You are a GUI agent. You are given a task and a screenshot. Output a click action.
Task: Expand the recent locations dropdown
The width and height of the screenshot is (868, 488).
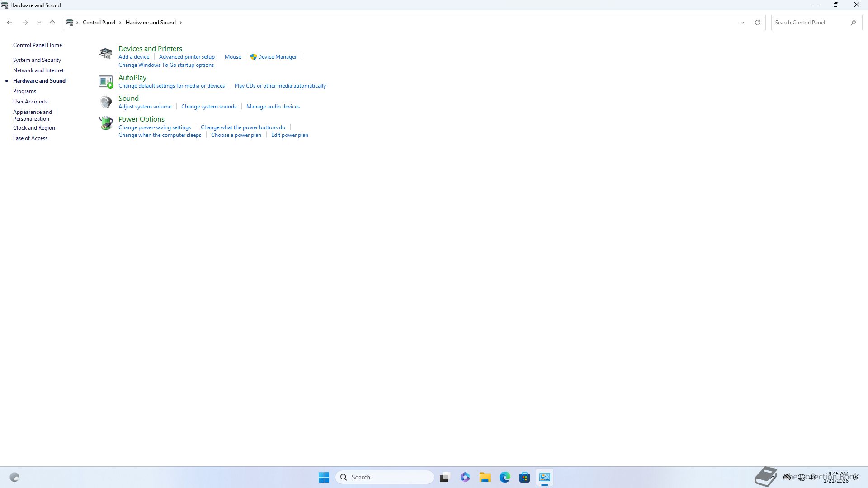tap(39, 23)
